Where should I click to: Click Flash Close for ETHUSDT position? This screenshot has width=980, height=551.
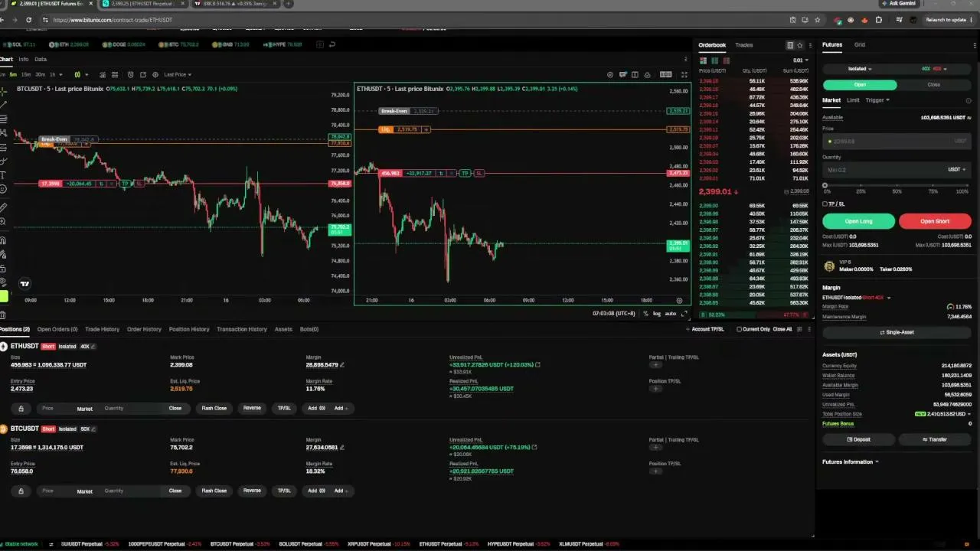(x=214, y=409)
